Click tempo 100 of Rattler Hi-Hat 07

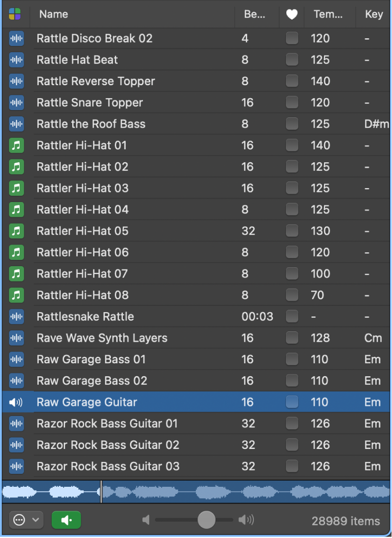(320, 274)
